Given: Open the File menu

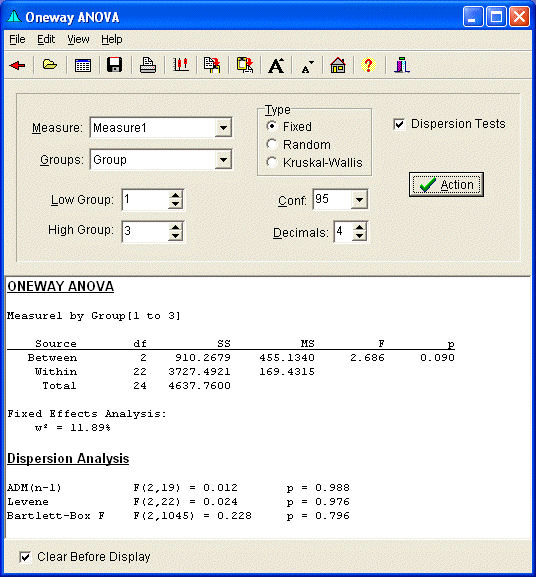Looking at the screenshot, I should (17, 39).
